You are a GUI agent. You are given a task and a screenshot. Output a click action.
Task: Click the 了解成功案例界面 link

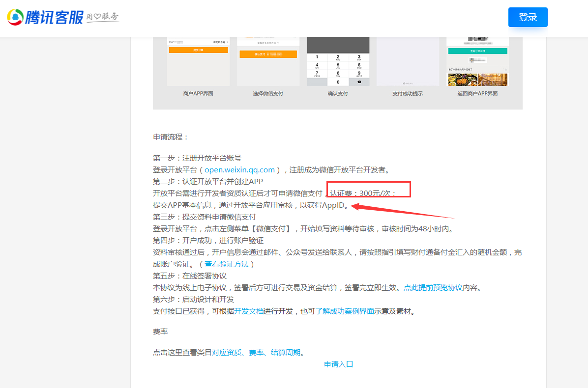click(345, 311)
